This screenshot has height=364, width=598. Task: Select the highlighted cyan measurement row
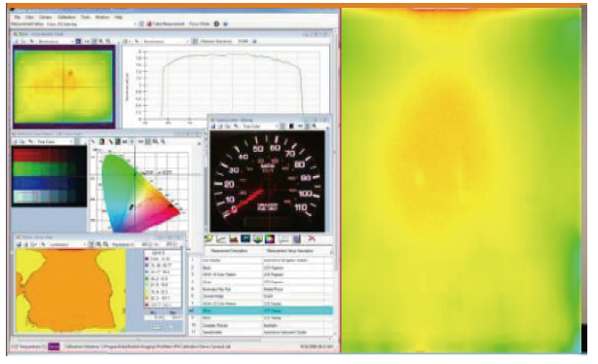click(x=261, y=310)
